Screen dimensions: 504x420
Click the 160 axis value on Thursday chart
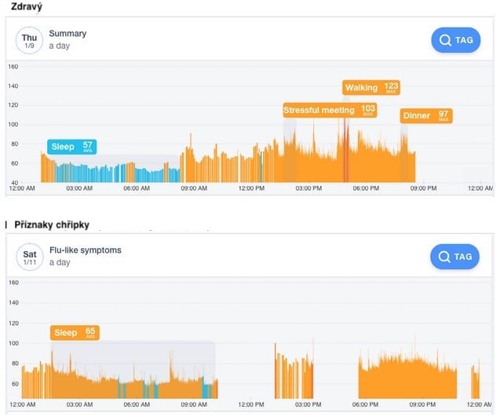pyautogui.click(x=13, y=67)
